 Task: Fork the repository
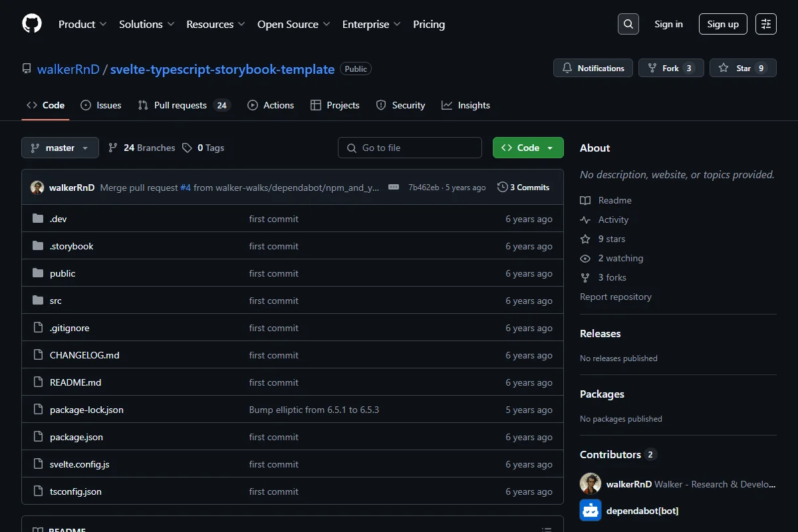click(x=671, y=68)
